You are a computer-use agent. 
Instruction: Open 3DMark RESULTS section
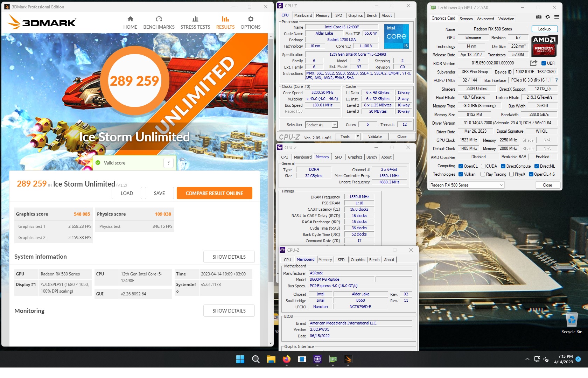(x=225, y=23)
